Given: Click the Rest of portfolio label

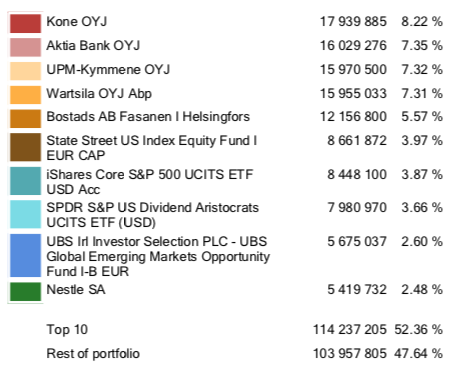Looking at the screenshot, I should click(x=93, y=354).
